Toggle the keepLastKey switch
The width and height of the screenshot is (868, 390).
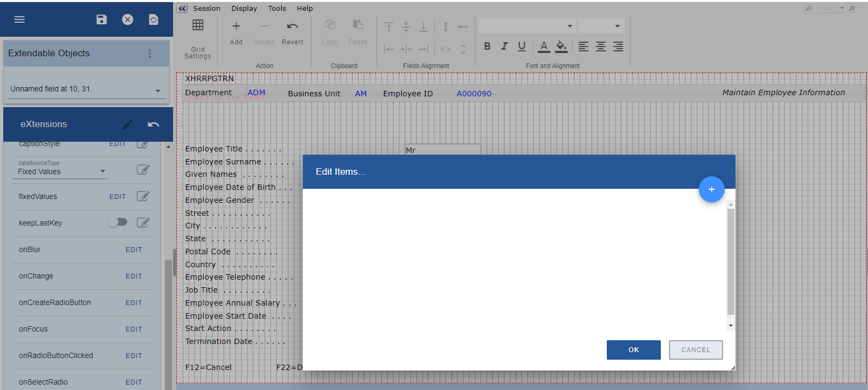pos(117,222)
